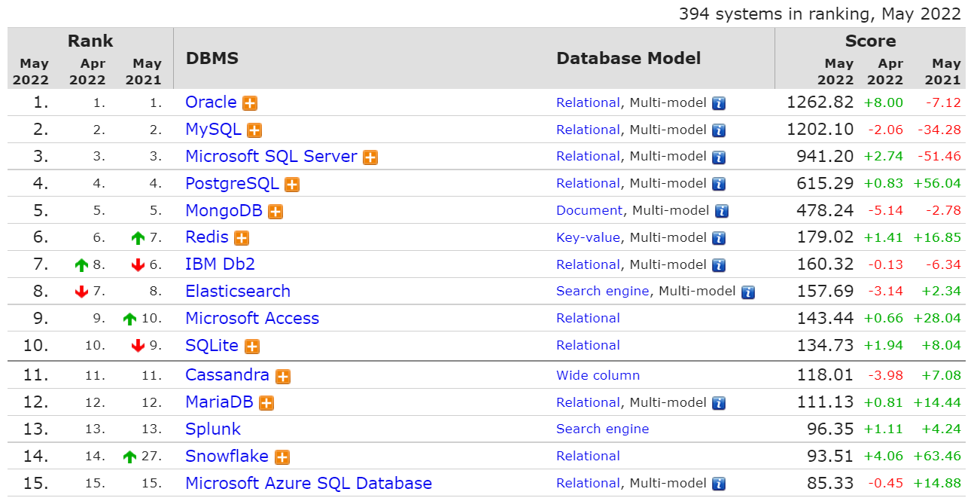Expand the plus icon next to MySQL
Image resolution: width=980 pixels, height=501 pixels.
click(x=254, y=130)
